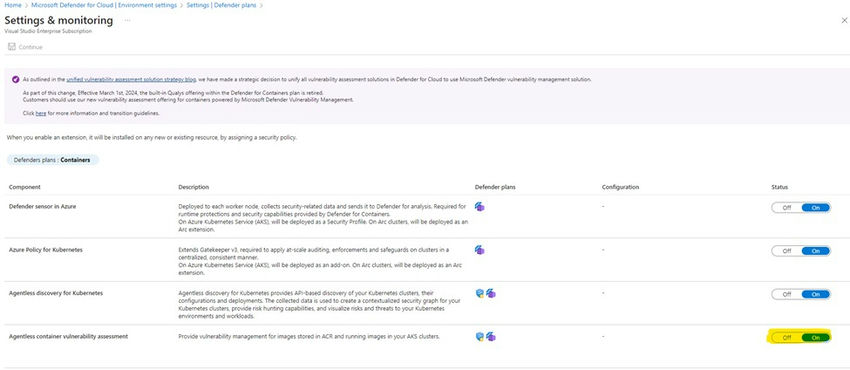
Task: Click the purple cube icon in Agentless container vulnerability assessment row
Action: tap(491, 336)
